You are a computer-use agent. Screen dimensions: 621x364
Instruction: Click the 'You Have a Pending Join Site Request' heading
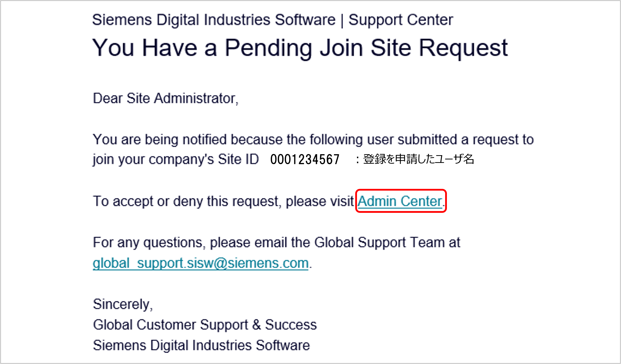pos(300,48)
